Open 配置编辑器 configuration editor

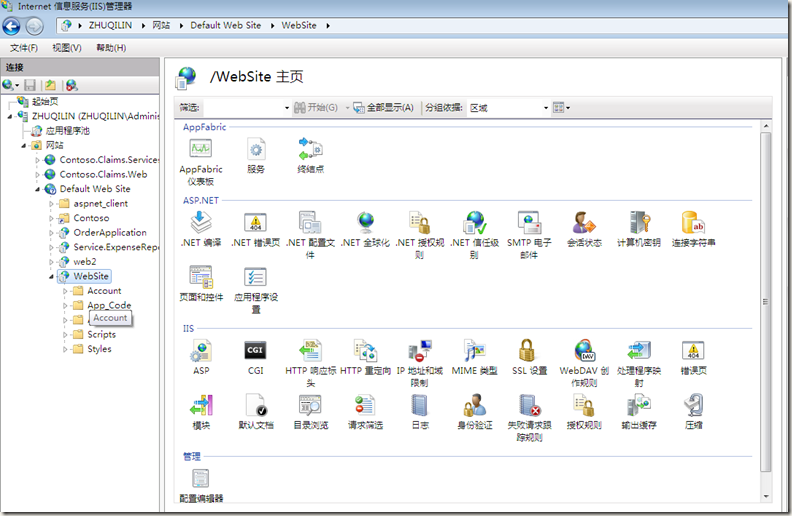[x=201, y=485]
